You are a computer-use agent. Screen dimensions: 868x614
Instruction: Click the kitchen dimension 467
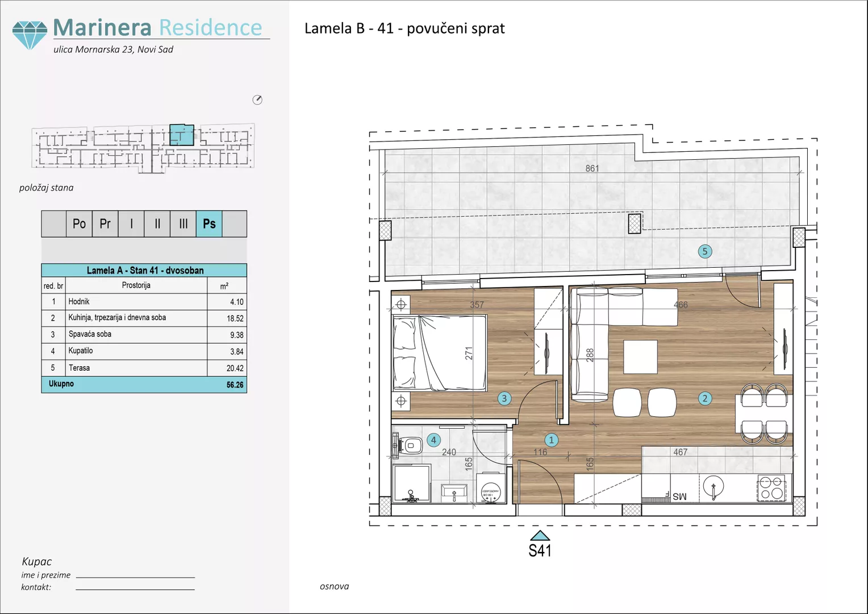point(681,452)
